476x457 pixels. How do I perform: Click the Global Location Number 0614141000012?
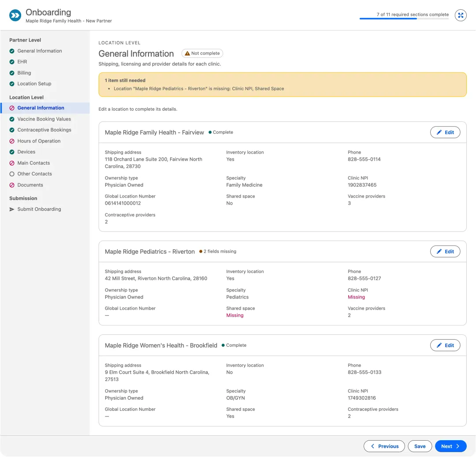tap(123, 203)
